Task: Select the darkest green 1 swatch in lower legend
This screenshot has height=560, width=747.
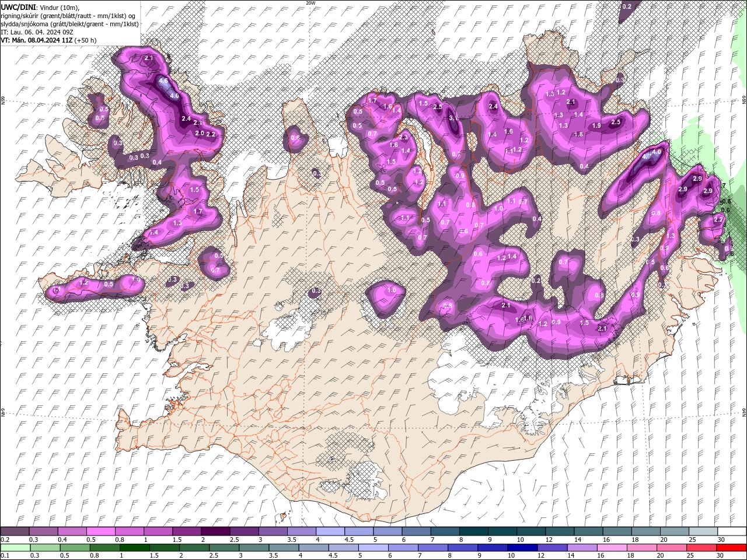Action: click(135, 548)
